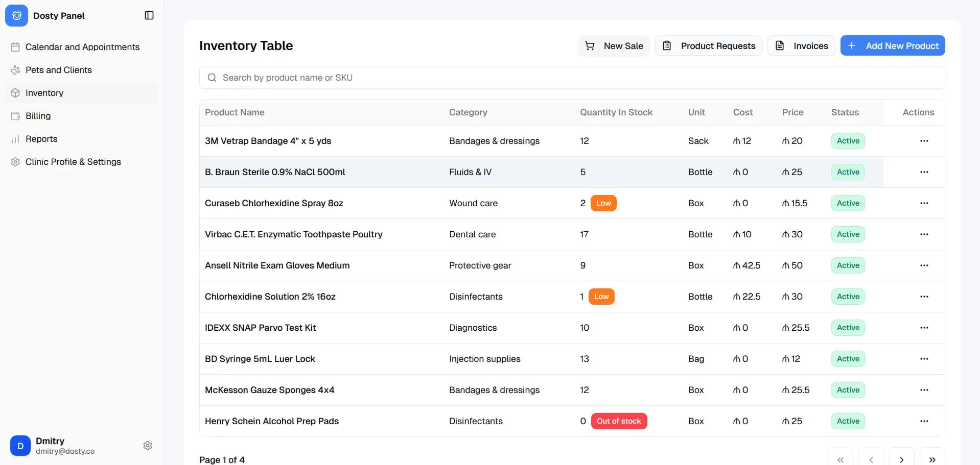Focus the product name or SKU search field
The height and width of the screenshot is (465, 980).
point(572,78)
